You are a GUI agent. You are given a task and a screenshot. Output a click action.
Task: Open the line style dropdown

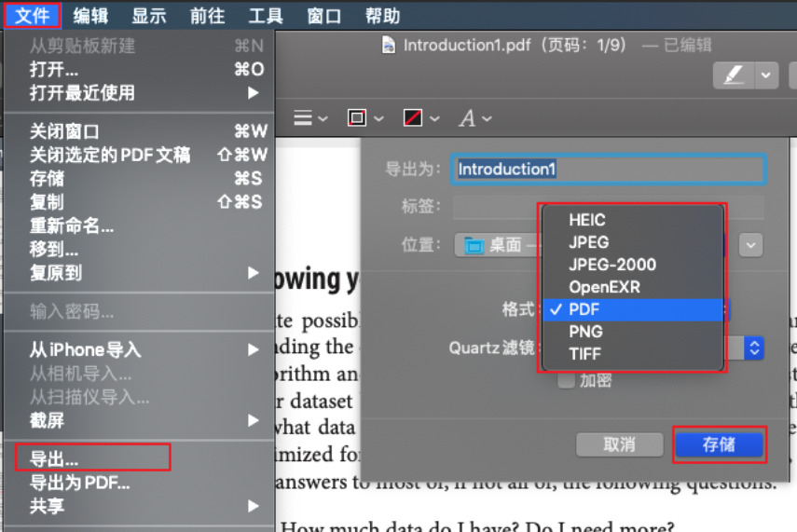pos(310,118)
